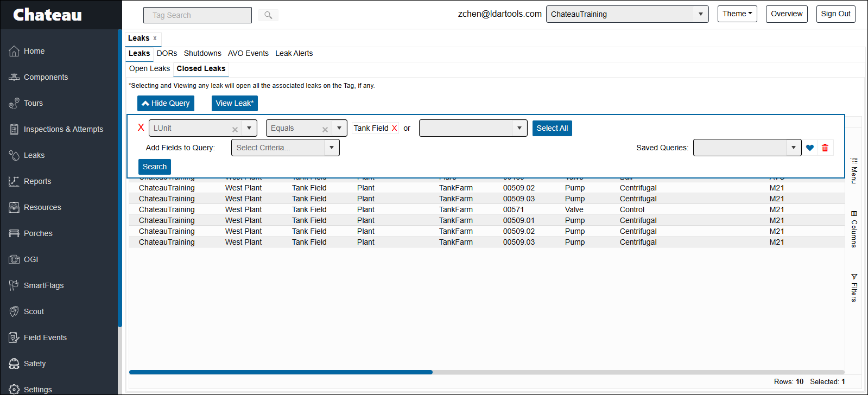Save query with the heart icon
Image resolution: width=868 pixels, height=395 pixels.
pos(810,148)
